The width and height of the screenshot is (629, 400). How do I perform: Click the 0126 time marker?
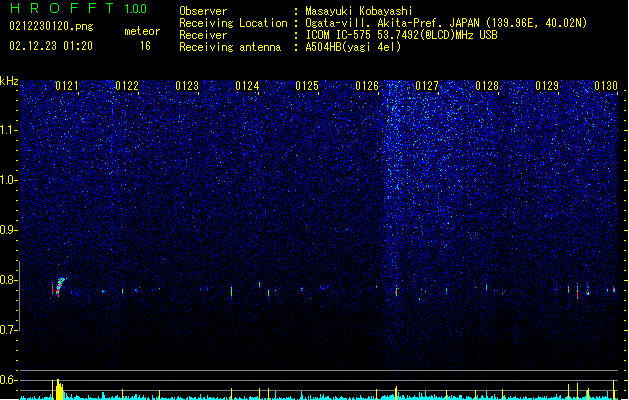[x=367, y=86]
